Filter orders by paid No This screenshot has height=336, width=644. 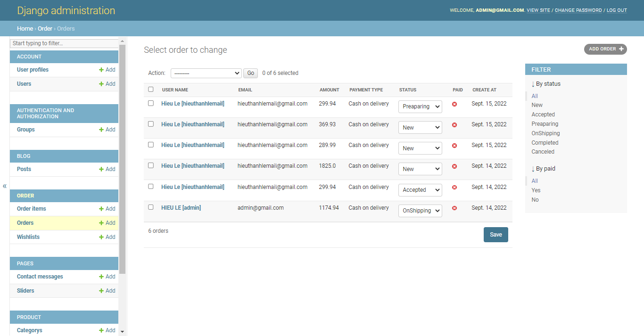coord(535,200)
